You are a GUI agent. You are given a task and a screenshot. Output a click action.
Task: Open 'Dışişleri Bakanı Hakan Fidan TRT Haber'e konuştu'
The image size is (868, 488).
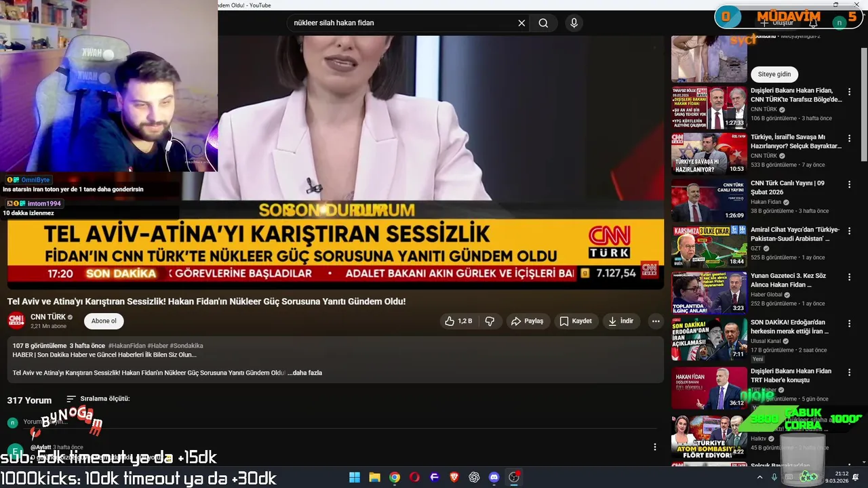click(x=791, y=375)
